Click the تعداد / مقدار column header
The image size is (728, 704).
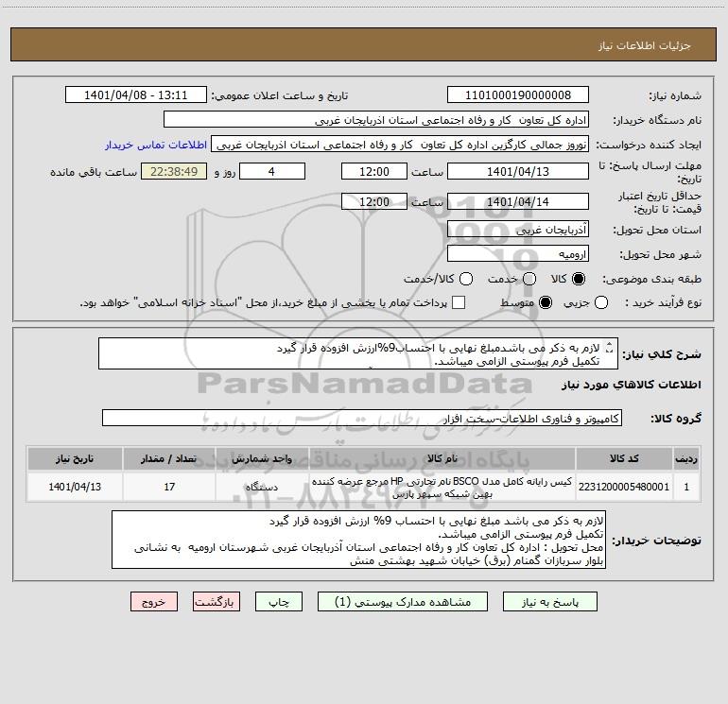pyautogui.click(x=169, y=458)
